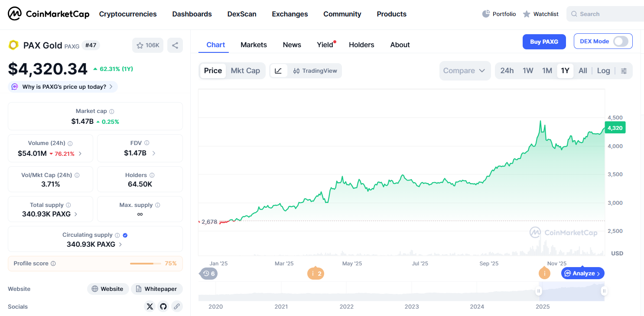Click the chain link icon under Socials
This screenshot has width=644, height=316.
tap(177, 306)
